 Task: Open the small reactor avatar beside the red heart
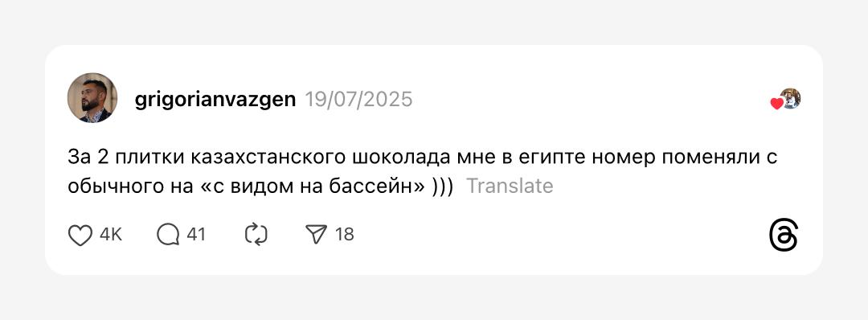(791, 98)
